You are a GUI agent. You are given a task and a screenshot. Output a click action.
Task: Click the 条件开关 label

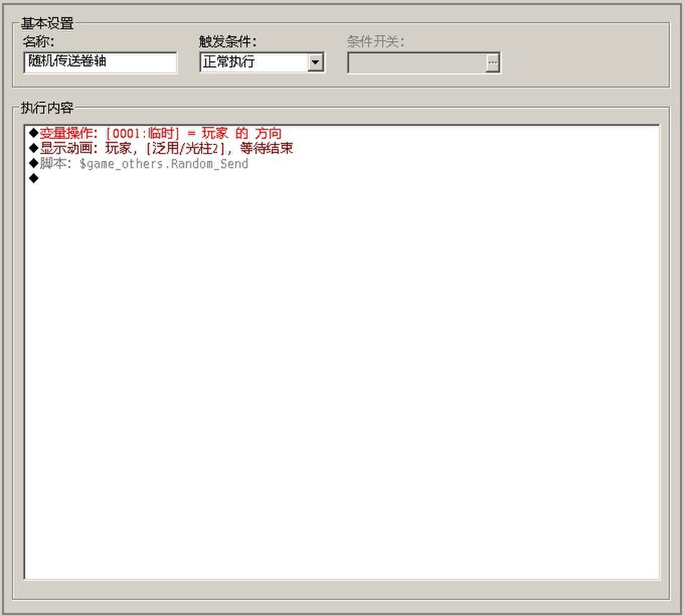[375, 41]
